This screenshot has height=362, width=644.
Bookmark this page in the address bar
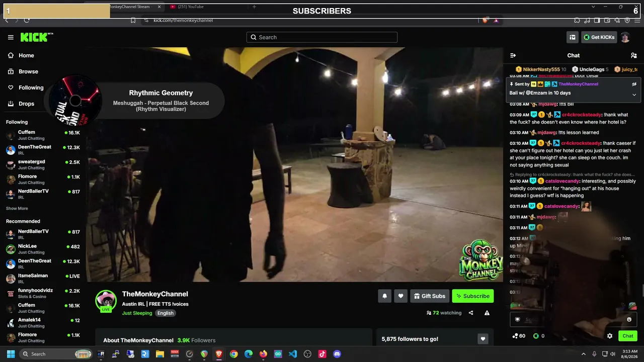tap(133, 20)
